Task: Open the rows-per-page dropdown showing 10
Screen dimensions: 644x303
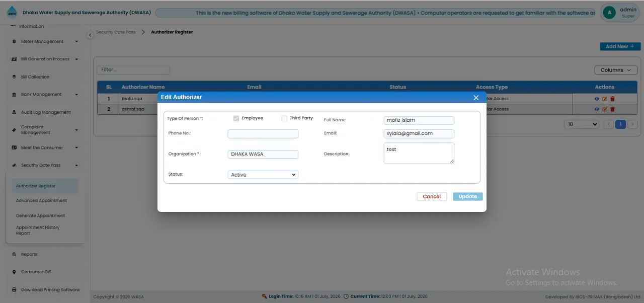Action: pyautogui.click(x=582, y=124)
